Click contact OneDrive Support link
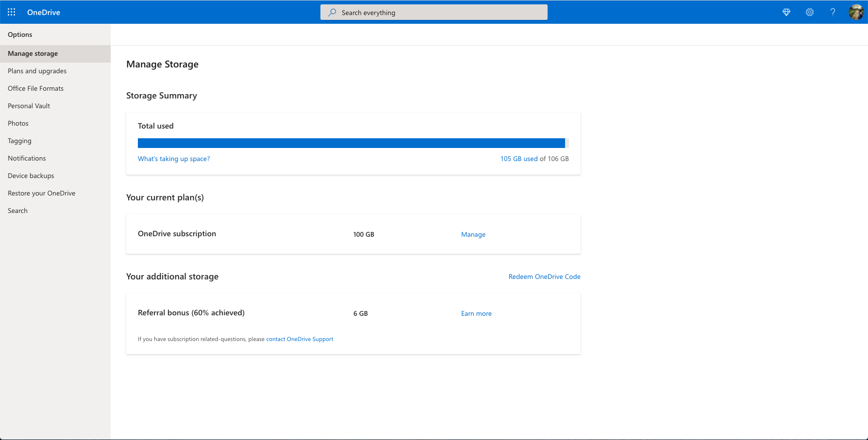 click(x=300, y=339)
